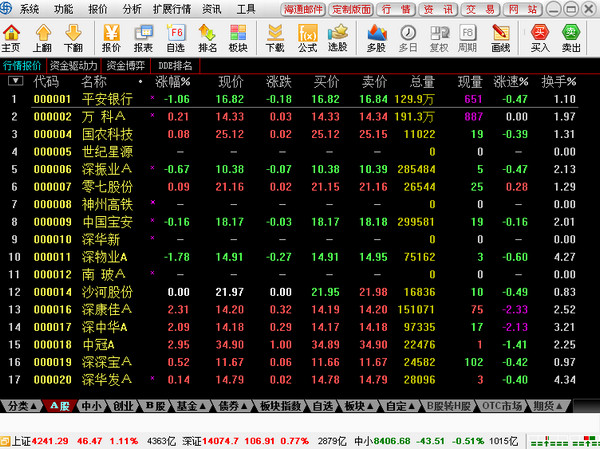Image resolution: width=600 pixels, height=449 pixels.
Task: Expand the 板块 bottom tab dropdown
Action: point(359,406)
